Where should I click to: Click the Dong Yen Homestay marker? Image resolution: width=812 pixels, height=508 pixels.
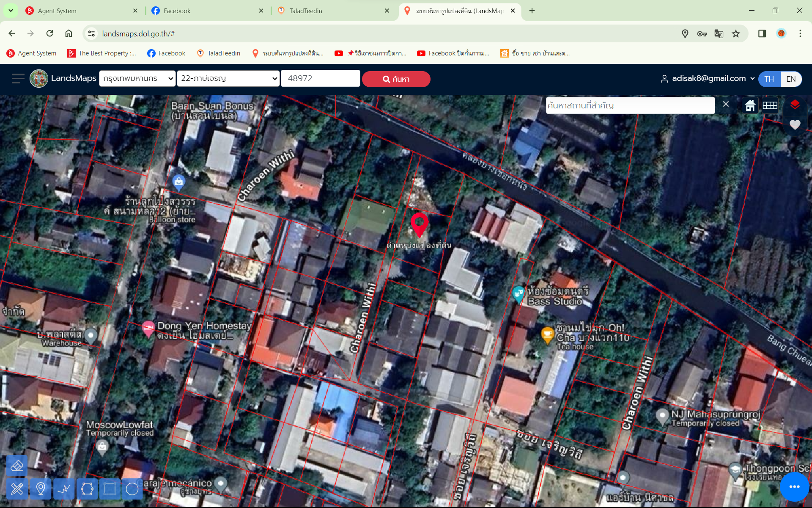point(148,329)
